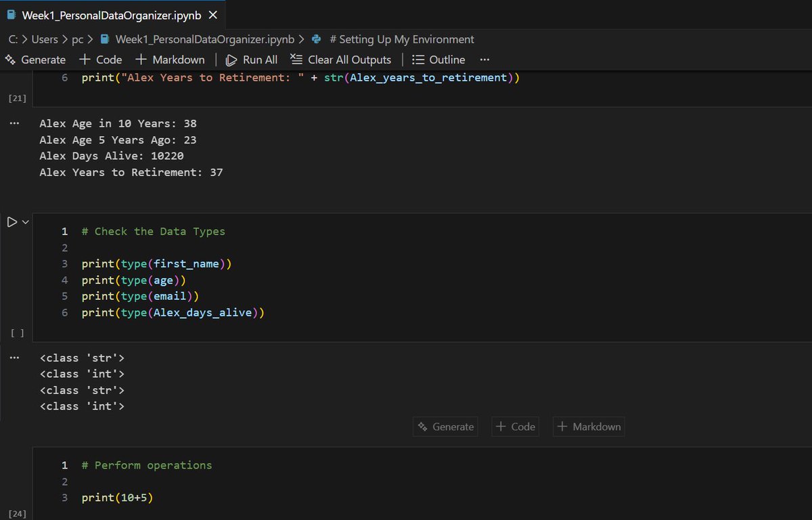Run All notebook cells

tap(252, 60)
